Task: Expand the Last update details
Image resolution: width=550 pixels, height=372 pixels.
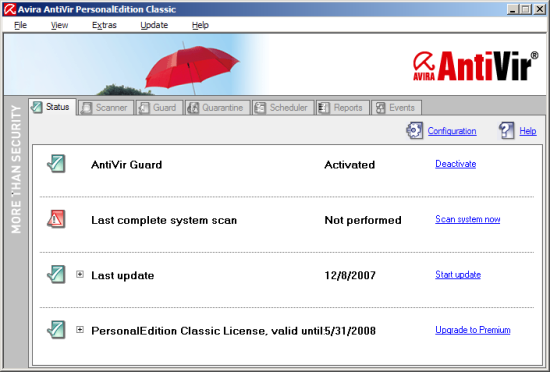Action: tap(80, 274)
